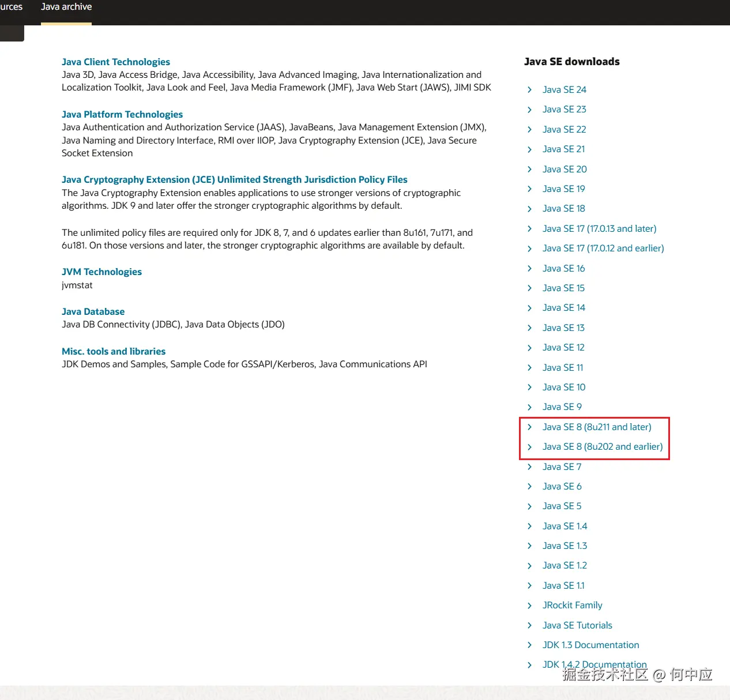Click the chevron beside Java SE 18

point(529,209)
